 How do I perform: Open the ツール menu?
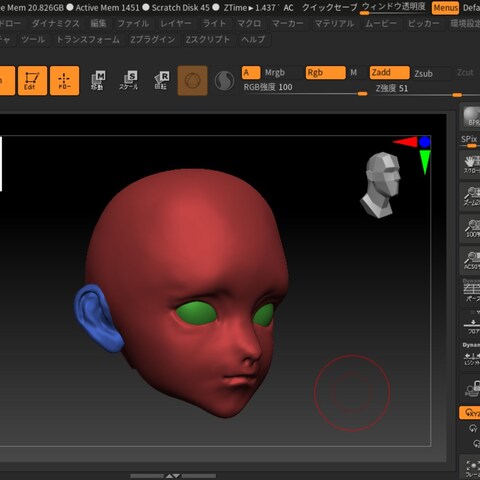coord(33,40)
